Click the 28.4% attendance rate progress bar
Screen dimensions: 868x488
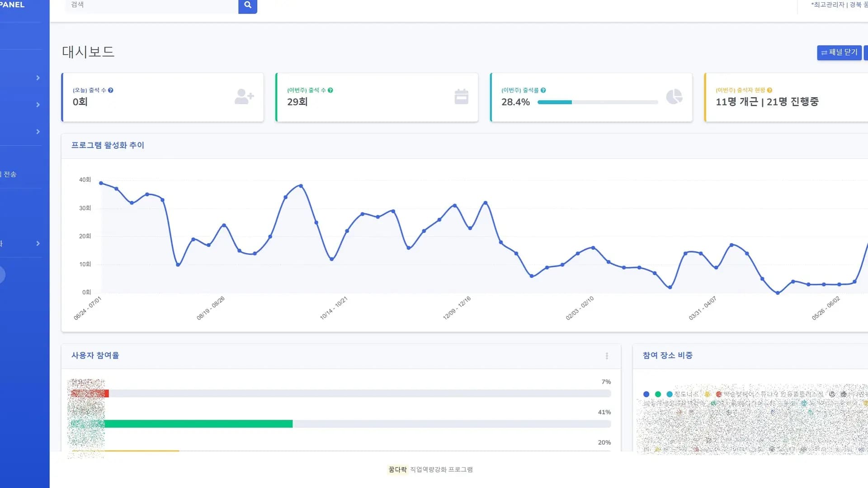597,103
